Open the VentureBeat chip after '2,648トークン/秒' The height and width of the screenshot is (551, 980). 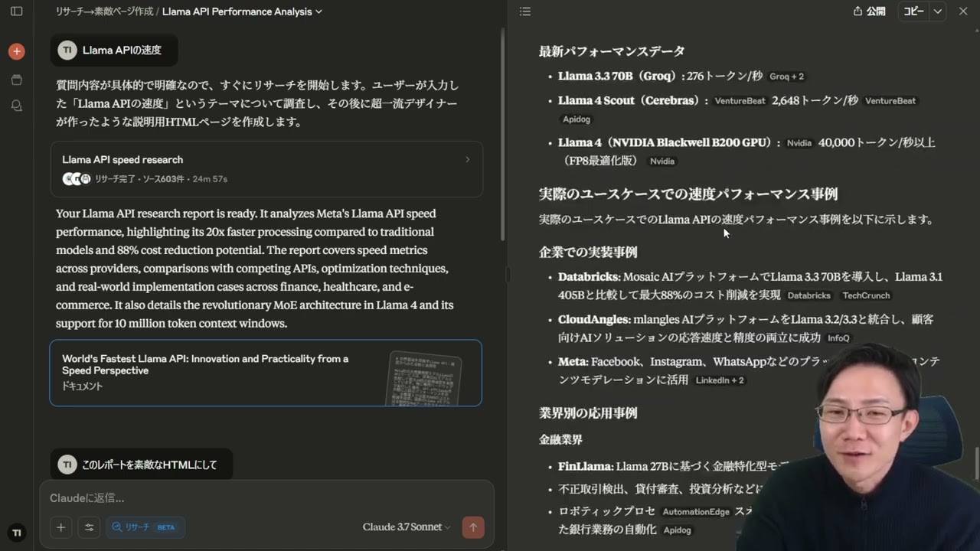890,101
